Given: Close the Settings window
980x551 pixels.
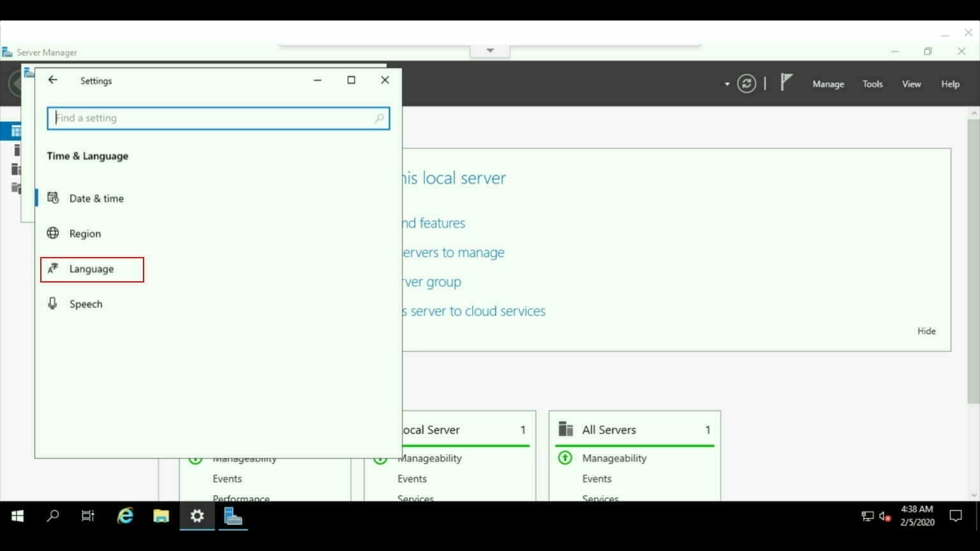Looking at the screenshot, I should tap(385, 80).
